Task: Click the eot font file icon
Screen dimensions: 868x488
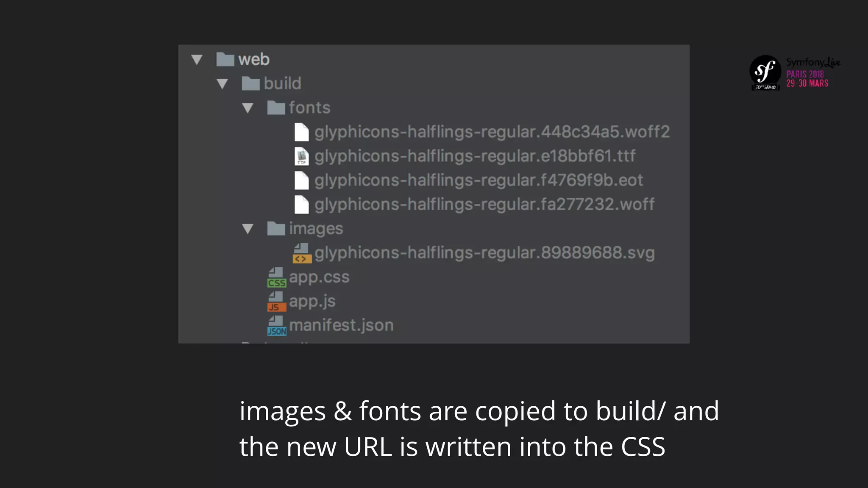Action: pyautogui.click(x=301, y=180)
